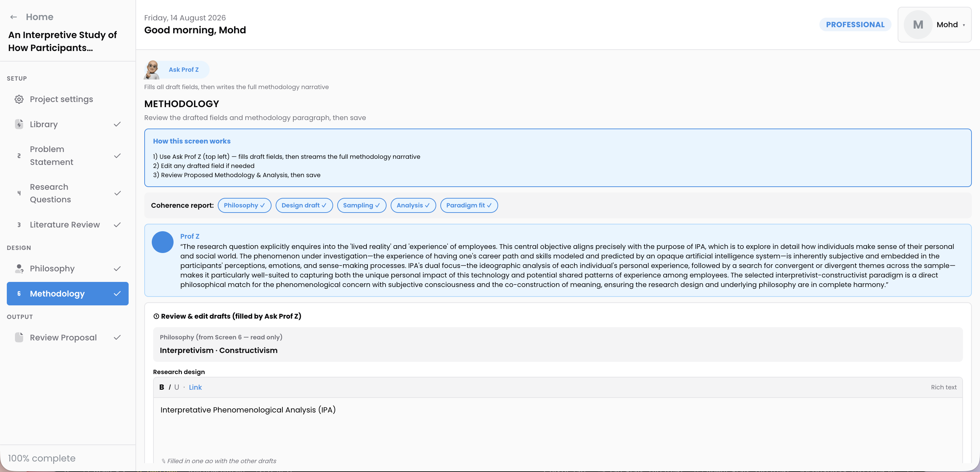
Task: Open the Philosophy design step
Action: click(68, 269)
